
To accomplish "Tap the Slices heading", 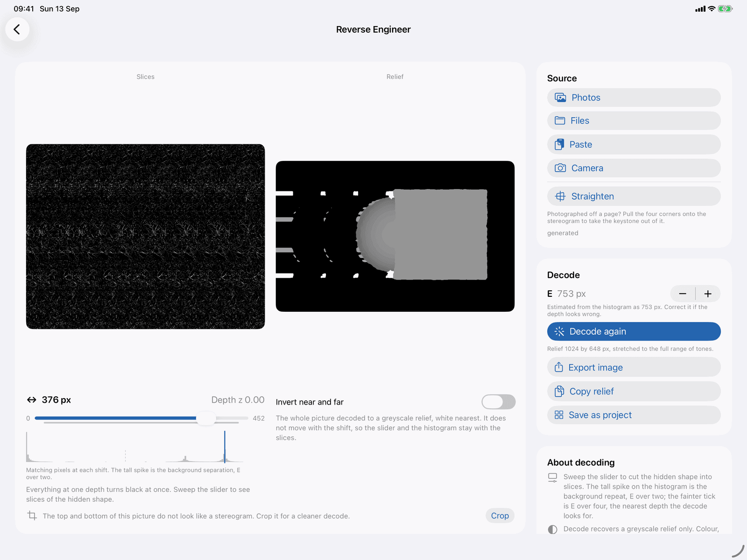I will (x=145, y=77).
